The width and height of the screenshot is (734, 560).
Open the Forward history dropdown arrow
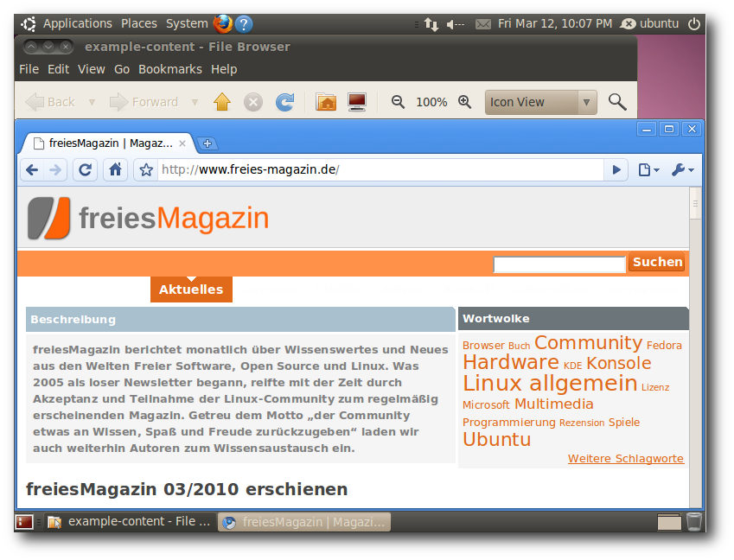click(195, 102)
